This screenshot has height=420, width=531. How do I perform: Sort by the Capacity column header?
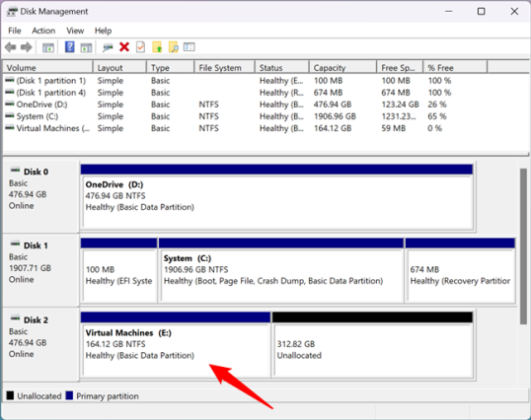(x=342, y=68)
